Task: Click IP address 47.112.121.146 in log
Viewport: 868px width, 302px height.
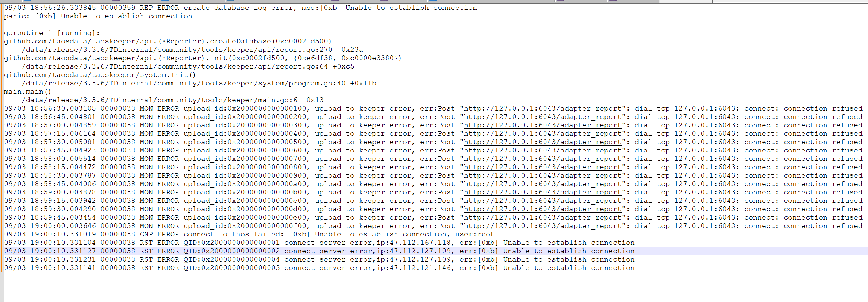Action: tap(420, 268)
